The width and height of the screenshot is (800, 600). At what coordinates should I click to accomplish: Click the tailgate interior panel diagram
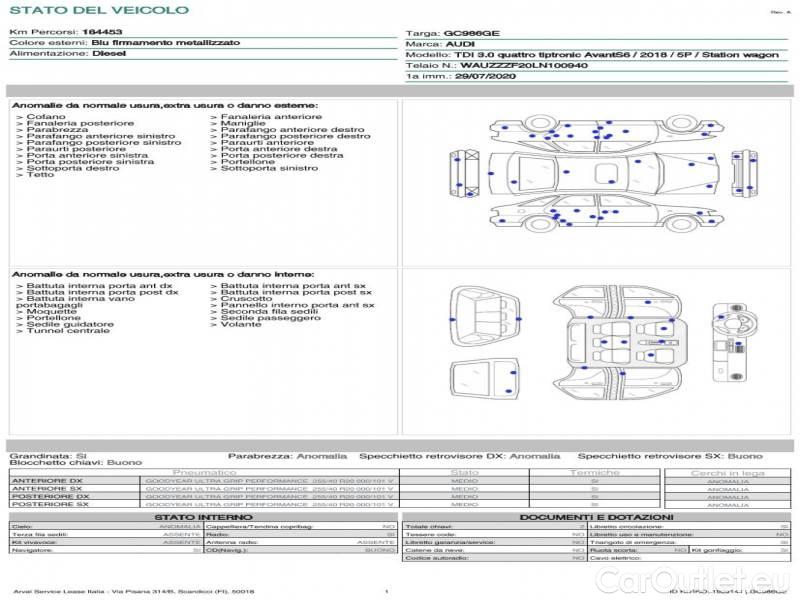pyautogui.click(x=484, y=379)
